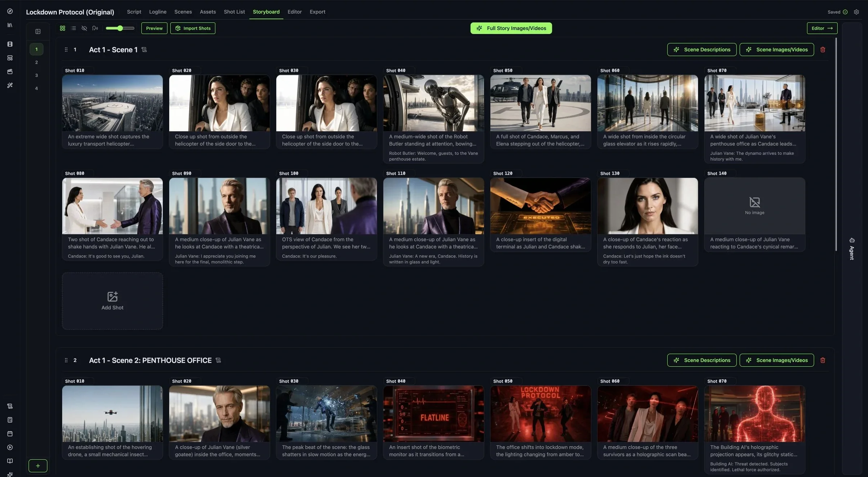This screenshot has height=477, width=868.
Task: Select Shot 120 handshake thumbnail in Scene 1
Action: (x=541, y=206)
